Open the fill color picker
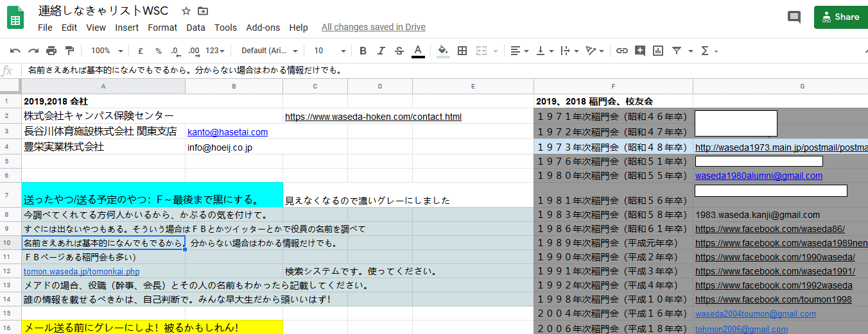Viewport: 868px width, 334px height. (442, 51)
